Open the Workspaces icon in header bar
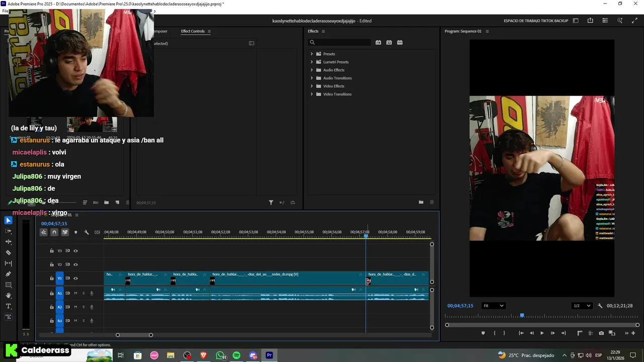This screenshot has height=362, width=644. click(576, 21)
